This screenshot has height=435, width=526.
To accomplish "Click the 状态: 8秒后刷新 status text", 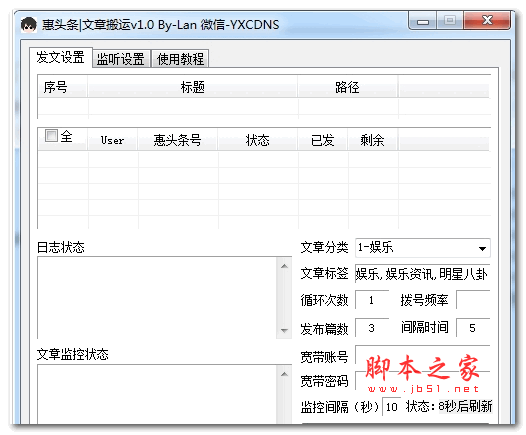I will coord(449,406).
